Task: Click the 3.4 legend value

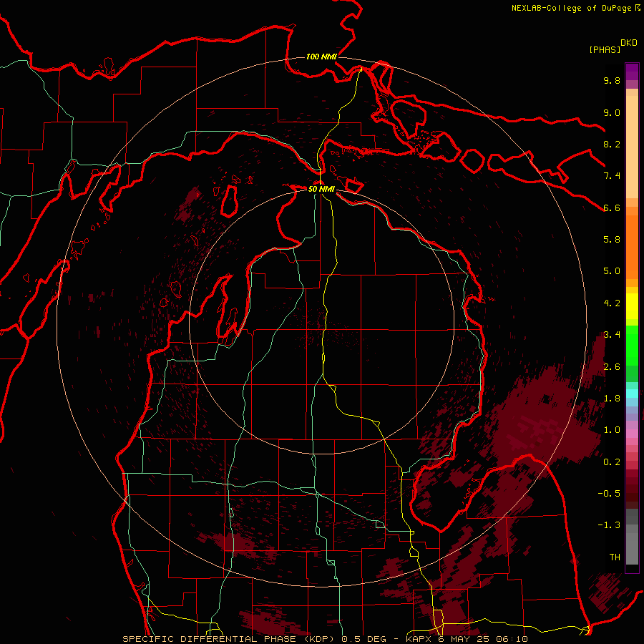Action: coord(612,335)
